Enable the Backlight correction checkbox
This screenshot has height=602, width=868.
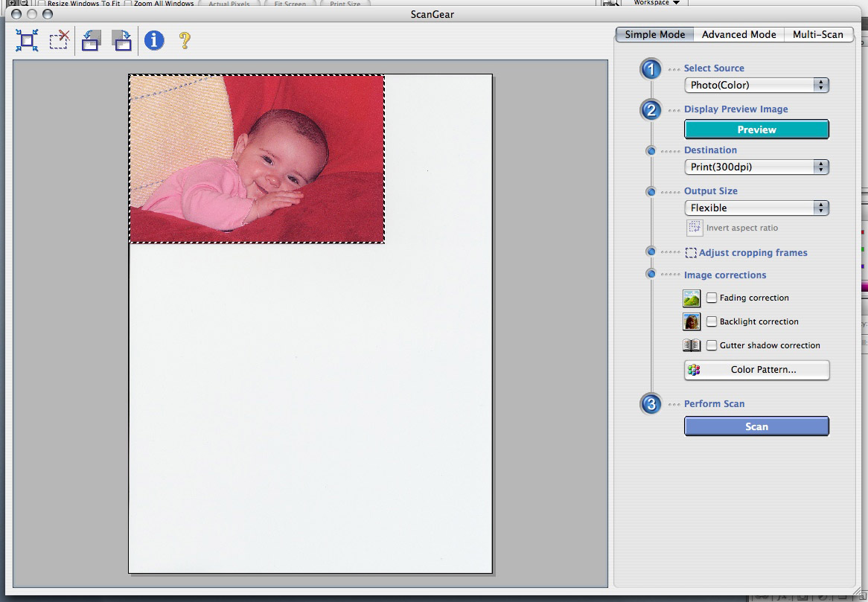[712, 321]
